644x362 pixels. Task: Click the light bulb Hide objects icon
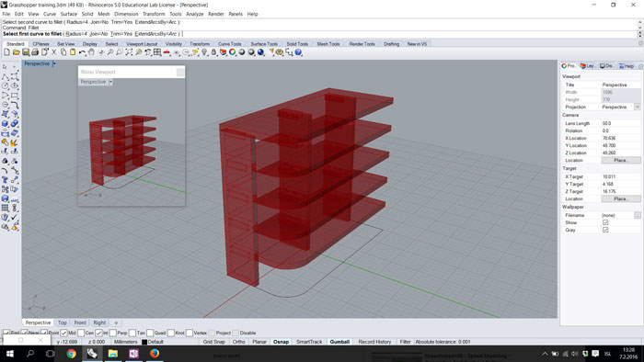click(x=204, y=52)
